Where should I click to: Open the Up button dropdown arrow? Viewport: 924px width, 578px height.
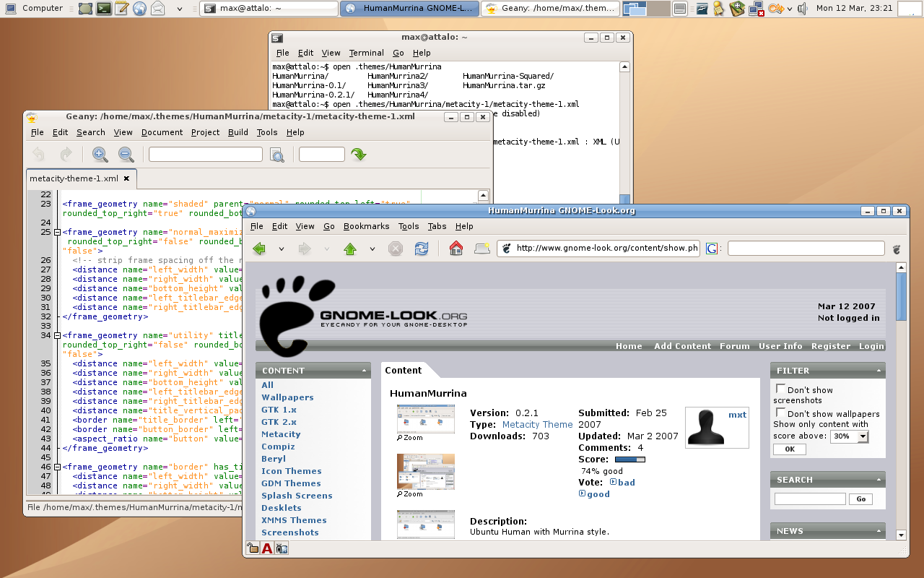(372, 249)
